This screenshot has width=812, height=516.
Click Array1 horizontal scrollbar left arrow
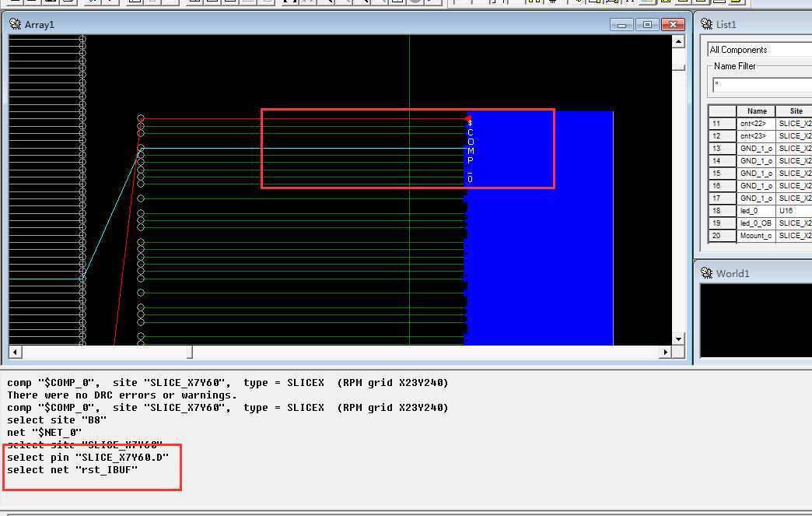[15, 353]
